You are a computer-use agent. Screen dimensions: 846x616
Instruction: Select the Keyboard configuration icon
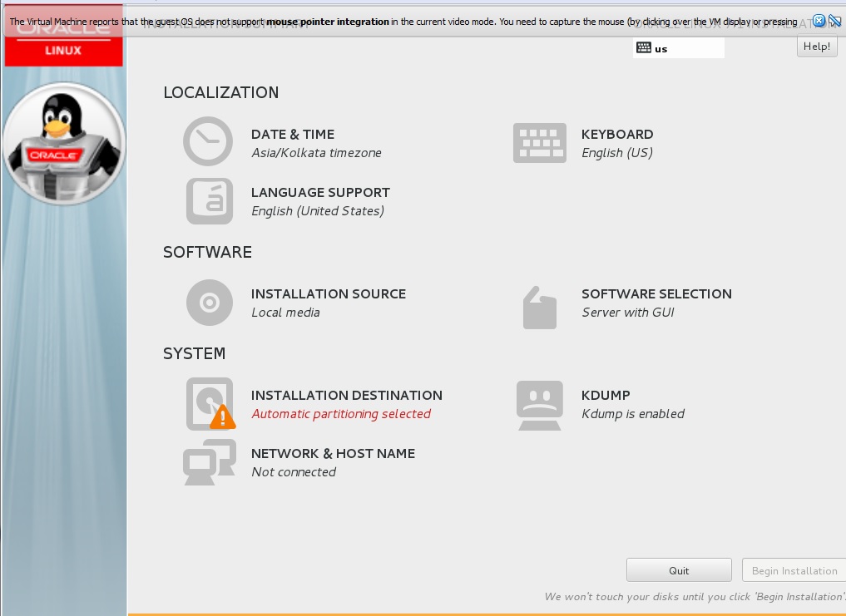[x=539, y=141]
